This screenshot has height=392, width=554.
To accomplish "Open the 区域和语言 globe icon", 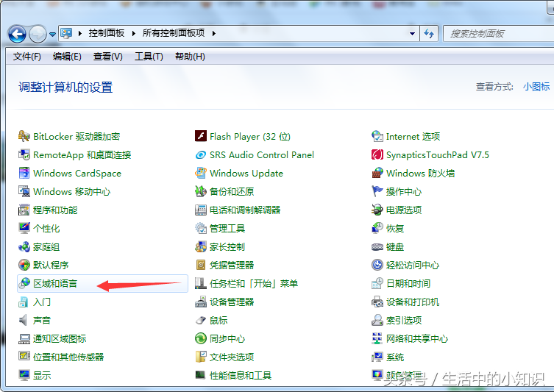I will (x=24, y=283).
